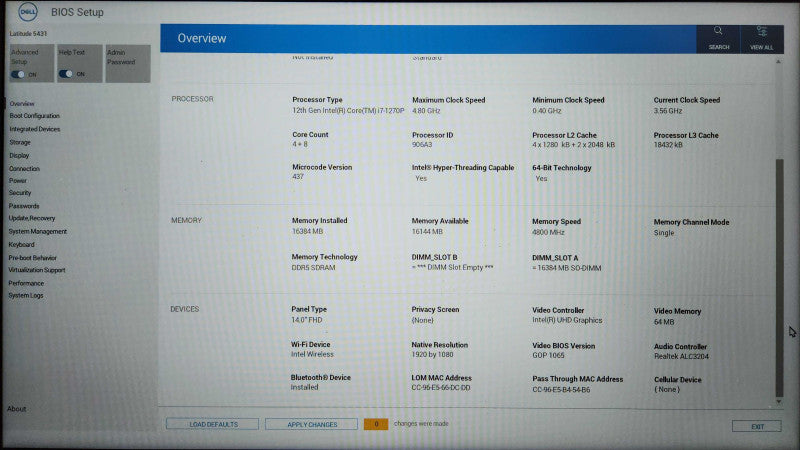The width and height of the screenshot is (800, 450).
Task: Click the scrollbar down arrow
Action: [x=779, y=402]
